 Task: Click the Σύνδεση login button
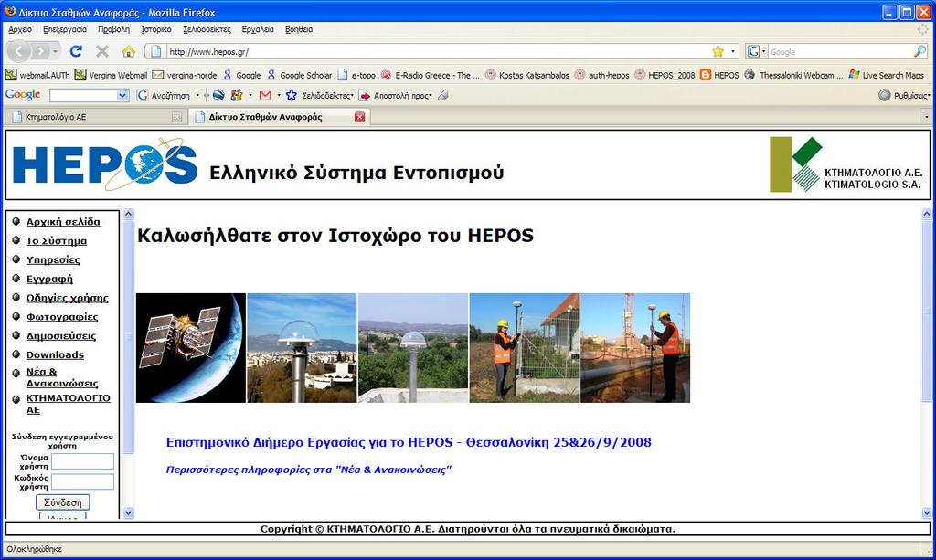click(63, 502)
